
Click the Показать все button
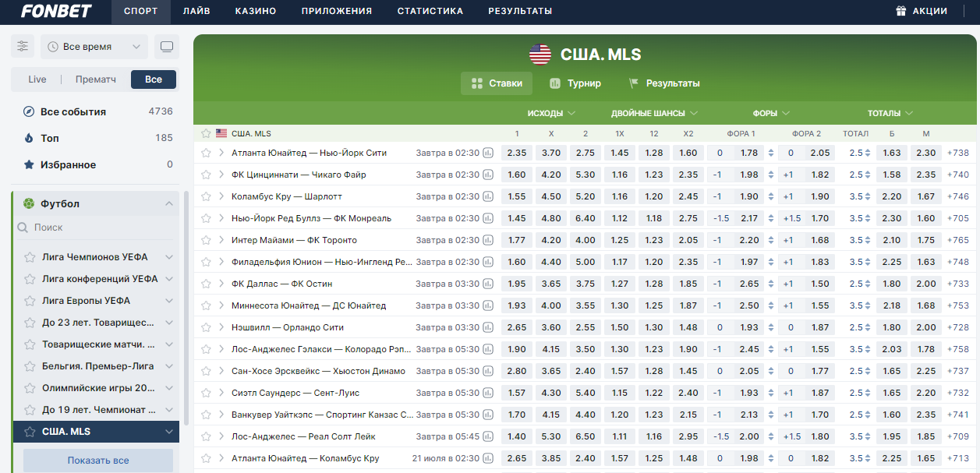[x=98, y=461]
